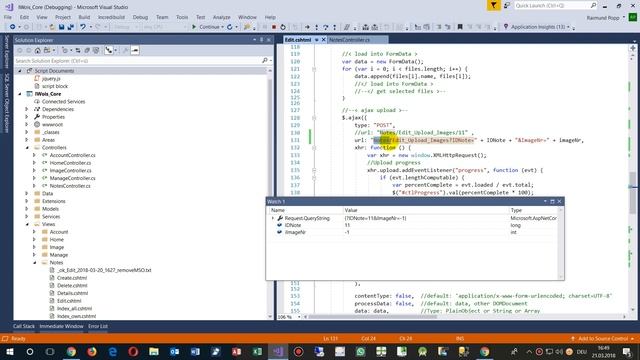Switch to the Call Stack tab

24,326
